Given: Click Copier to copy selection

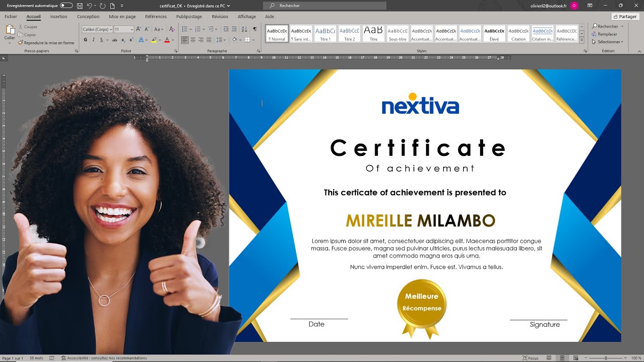Looking at the screenshot, I should (x=27, y=35).
